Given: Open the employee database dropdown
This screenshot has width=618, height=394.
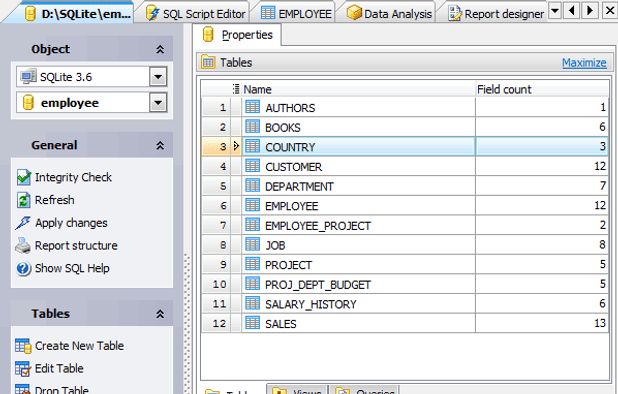Looking at the screenshot, I should point(158,102).
